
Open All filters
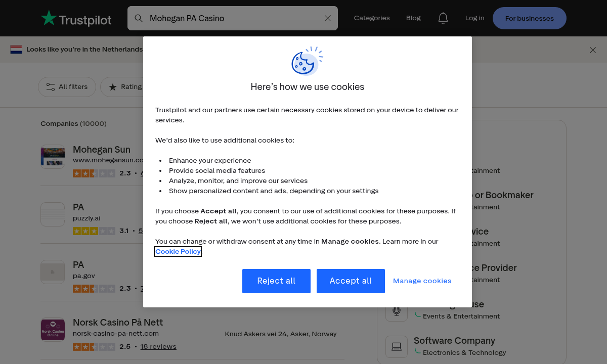point(67,87)
